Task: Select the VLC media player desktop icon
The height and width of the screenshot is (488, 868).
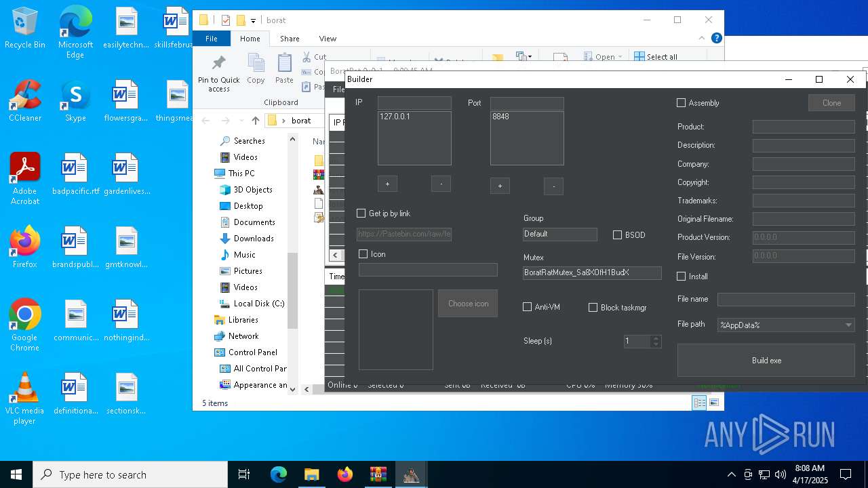Action: coord(25,399)
